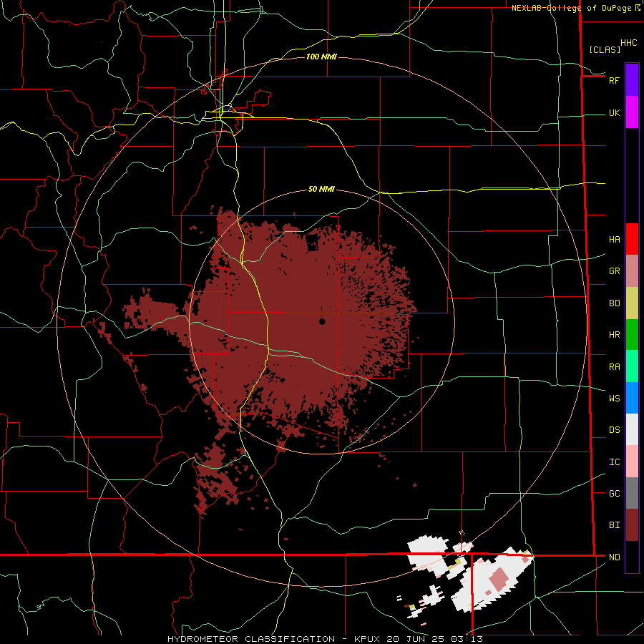This screenshot has width=644, height=644.
Task: Click the BD yellow legend swatch
Action: 632,303
